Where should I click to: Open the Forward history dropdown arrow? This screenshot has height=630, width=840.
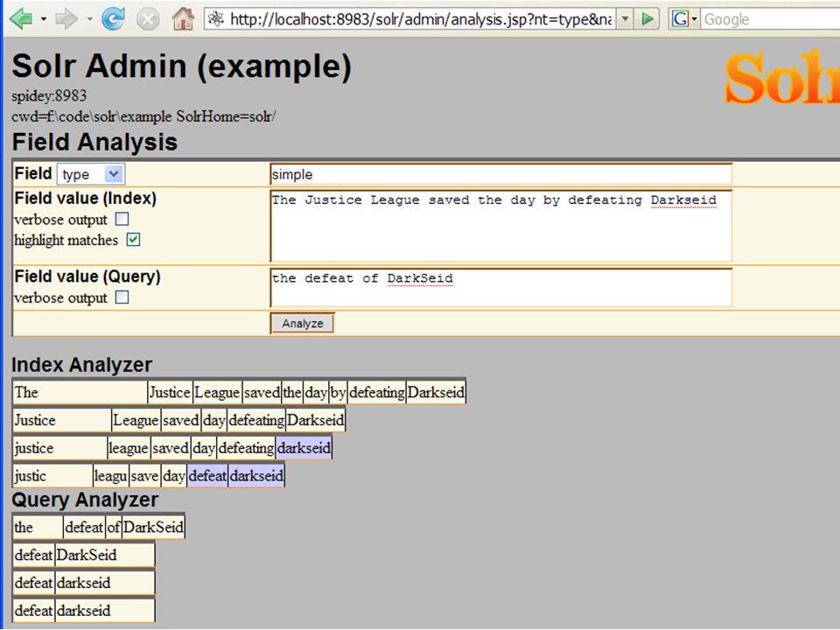89,19
